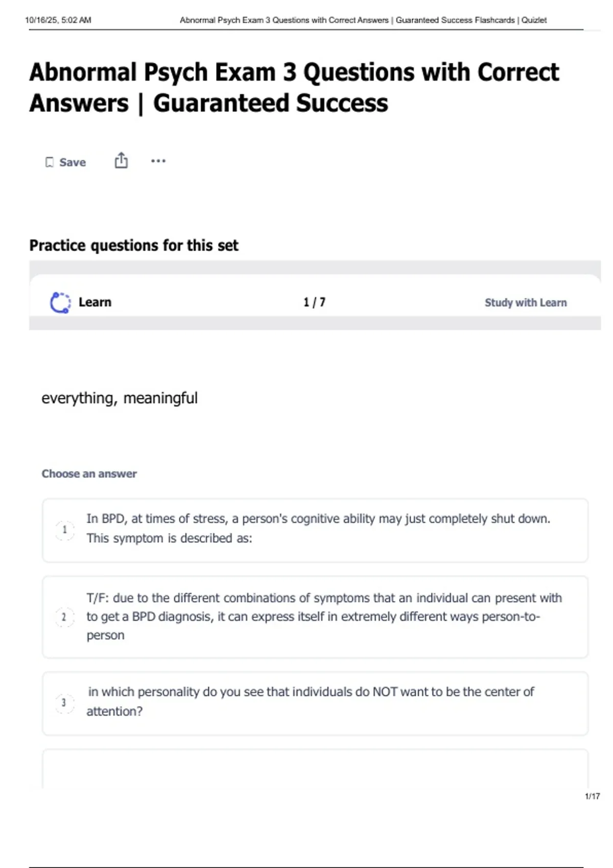Click the Study with Learn link
Screen dimensions: 613x868
tap(525, 303)
